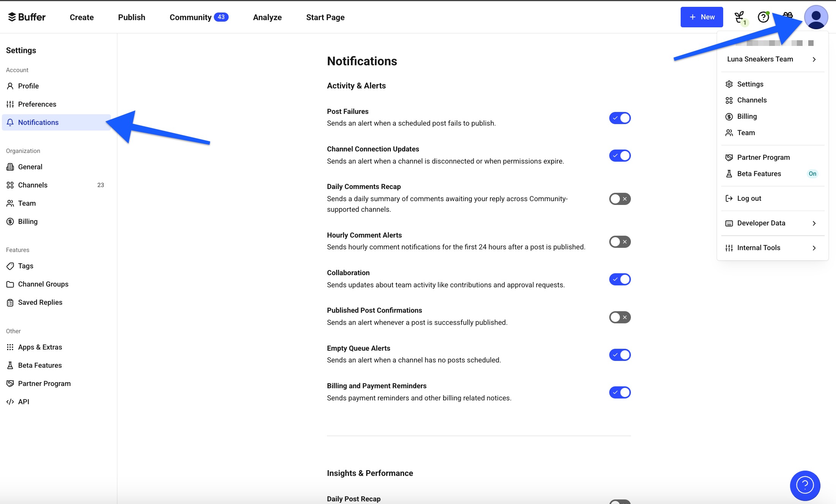Click the Buffer logo
Image resolution: width=836 pixels, height=504 pixels.
[x=27, y=17]
